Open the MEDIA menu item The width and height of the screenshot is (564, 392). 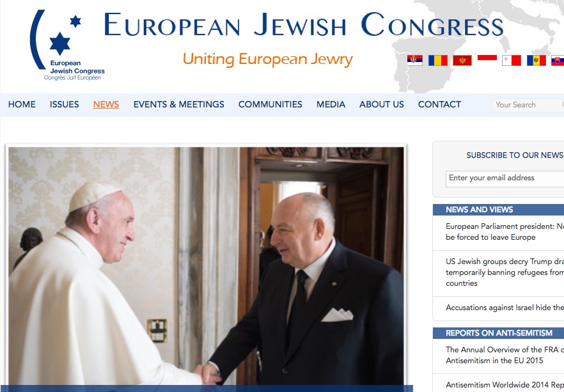331,104
